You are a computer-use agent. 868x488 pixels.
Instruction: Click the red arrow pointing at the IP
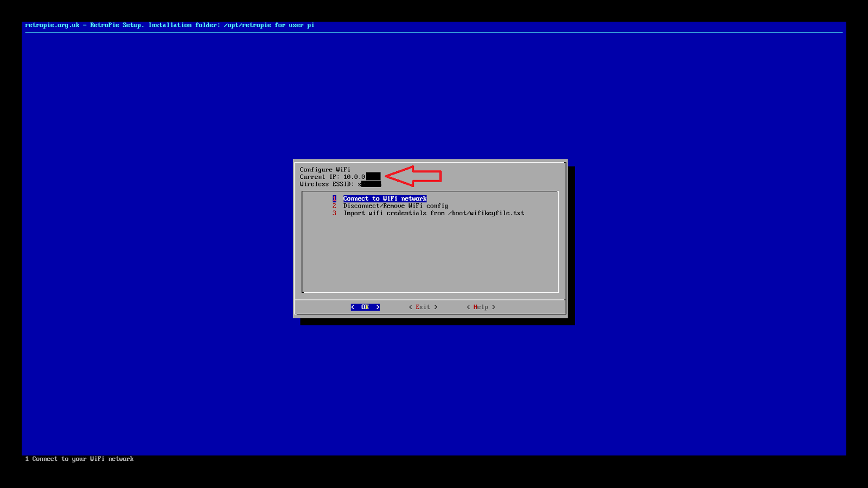[x=412, y=176]
